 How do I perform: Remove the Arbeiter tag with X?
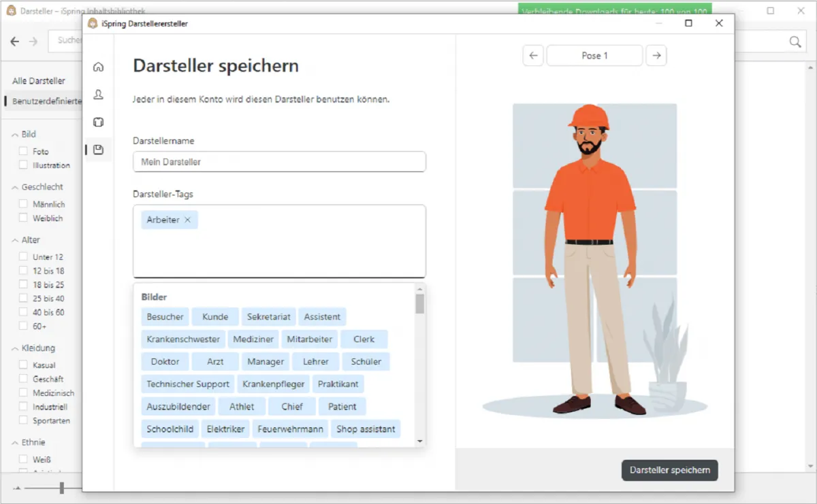point(188,220)
